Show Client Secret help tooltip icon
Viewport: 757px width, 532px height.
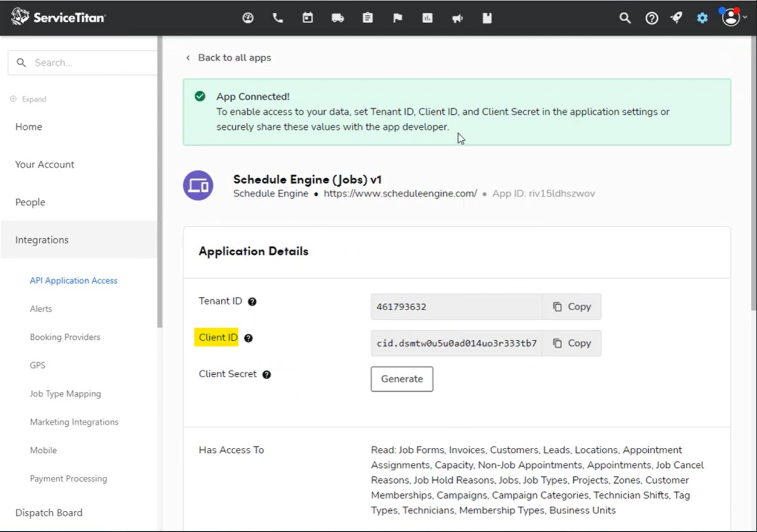coord(267,375)
